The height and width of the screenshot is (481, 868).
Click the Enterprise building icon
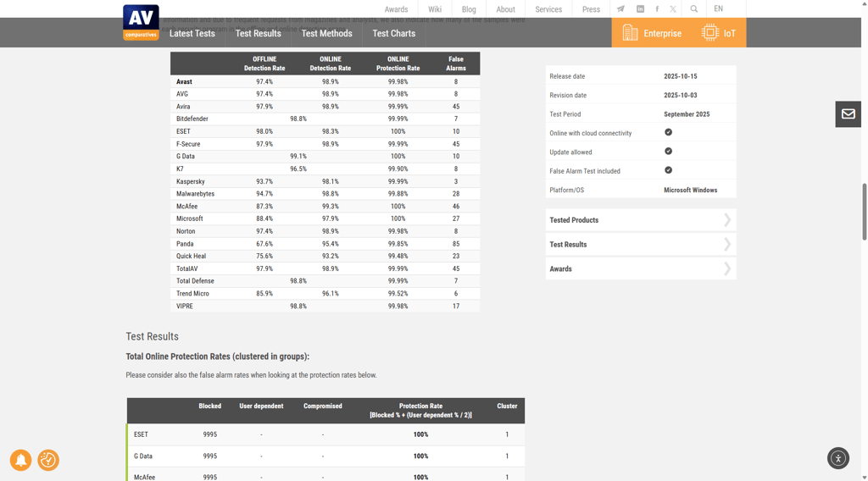[x=630, y=33]
